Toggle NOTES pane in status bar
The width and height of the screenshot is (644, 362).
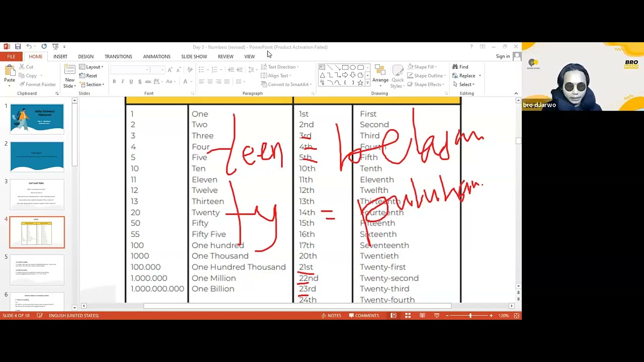point(331,316)
